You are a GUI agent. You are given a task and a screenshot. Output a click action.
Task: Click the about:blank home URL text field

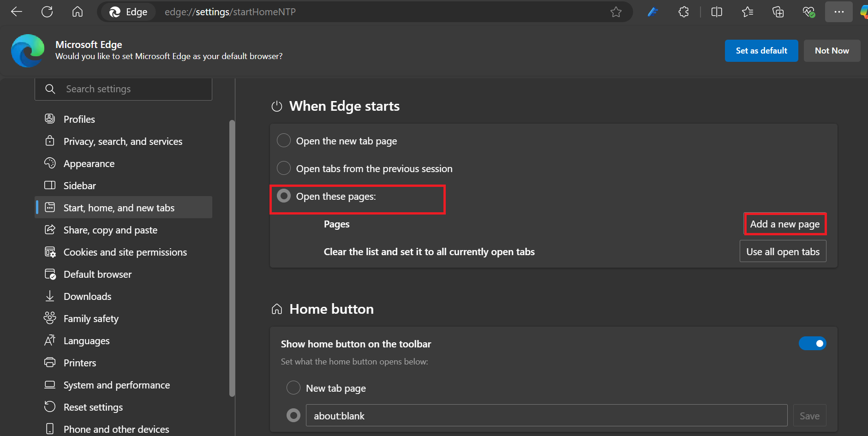tap(546, 416)
